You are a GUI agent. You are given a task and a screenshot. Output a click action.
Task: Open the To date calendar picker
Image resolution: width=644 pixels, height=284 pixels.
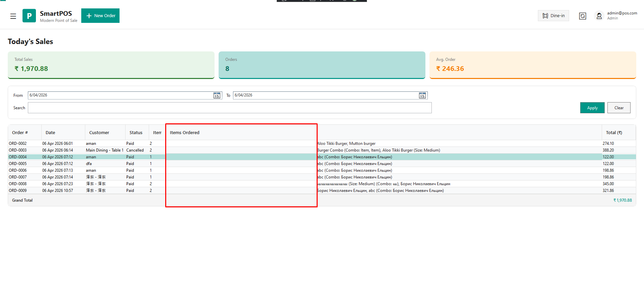pyautogui.click(x=422, y=96)
